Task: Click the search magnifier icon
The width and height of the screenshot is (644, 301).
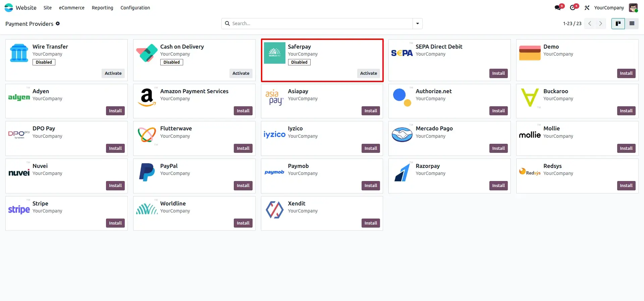Action: (227, 23)
